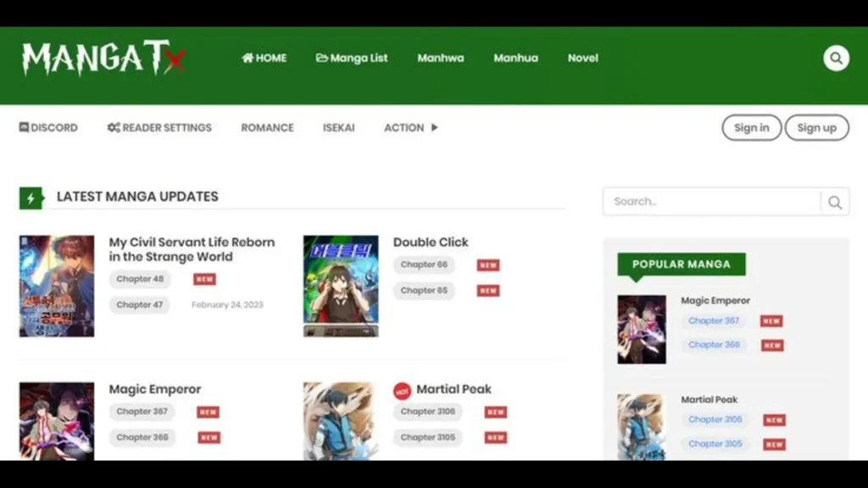Viewport: 868px width, 488px height.
Task: Click the MangaTx logo
Action: 103,58
